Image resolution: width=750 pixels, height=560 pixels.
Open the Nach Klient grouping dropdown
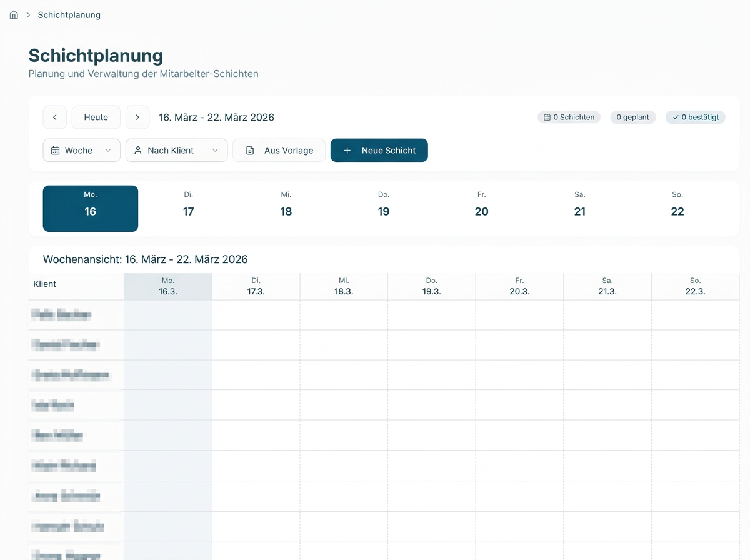point(177,151)
